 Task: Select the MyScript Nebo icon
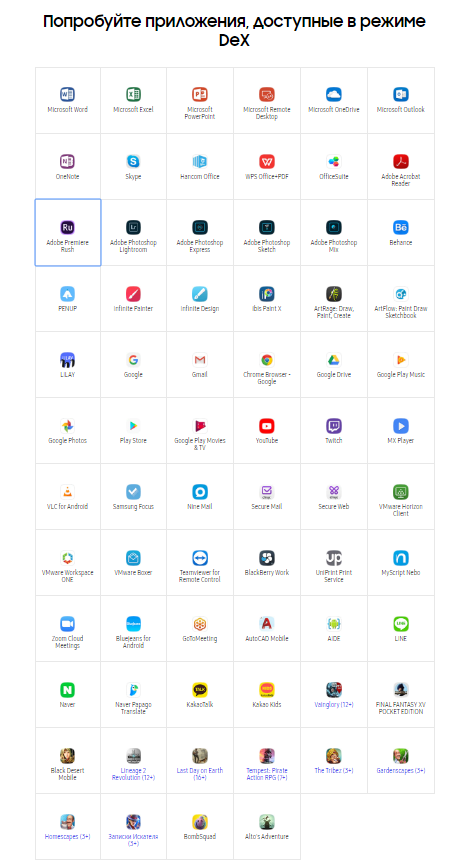pos(401,558)
